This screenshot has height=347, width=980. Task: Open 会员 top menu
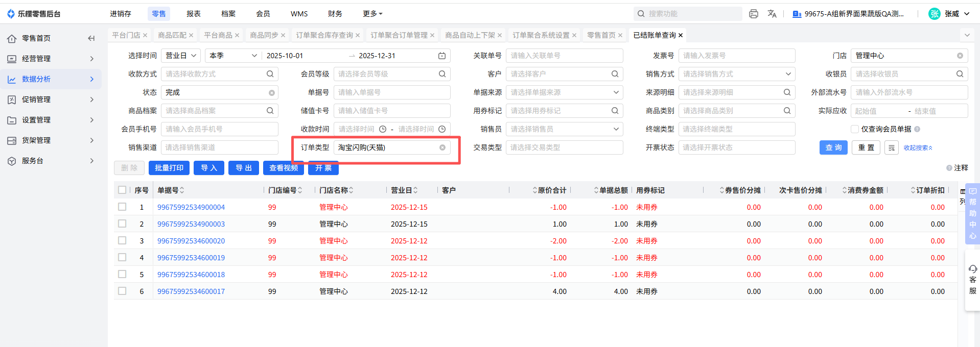click(x=263, y=14)
